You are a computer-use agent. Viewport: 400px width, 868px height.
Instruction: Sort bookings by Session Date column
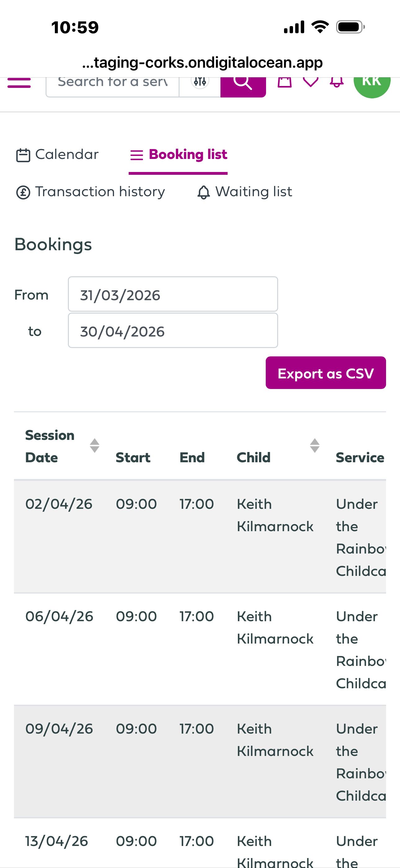tap(95, 445)
